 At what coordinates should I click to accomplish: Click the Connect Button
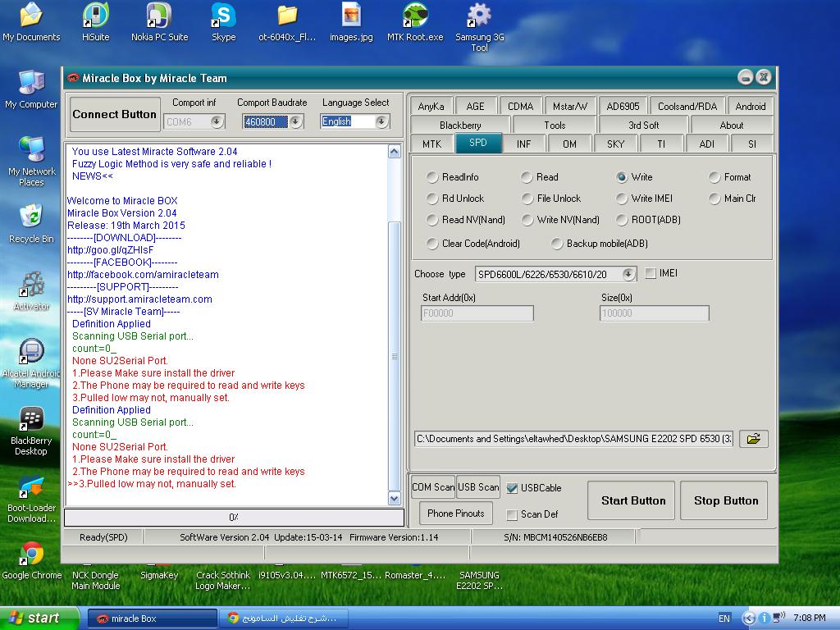[115, 114]
